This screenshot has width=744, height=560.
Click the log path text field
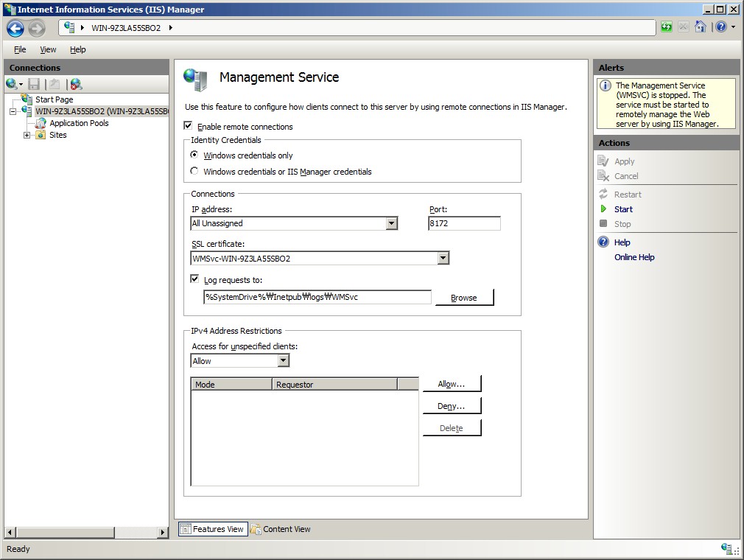coord(317,297)
